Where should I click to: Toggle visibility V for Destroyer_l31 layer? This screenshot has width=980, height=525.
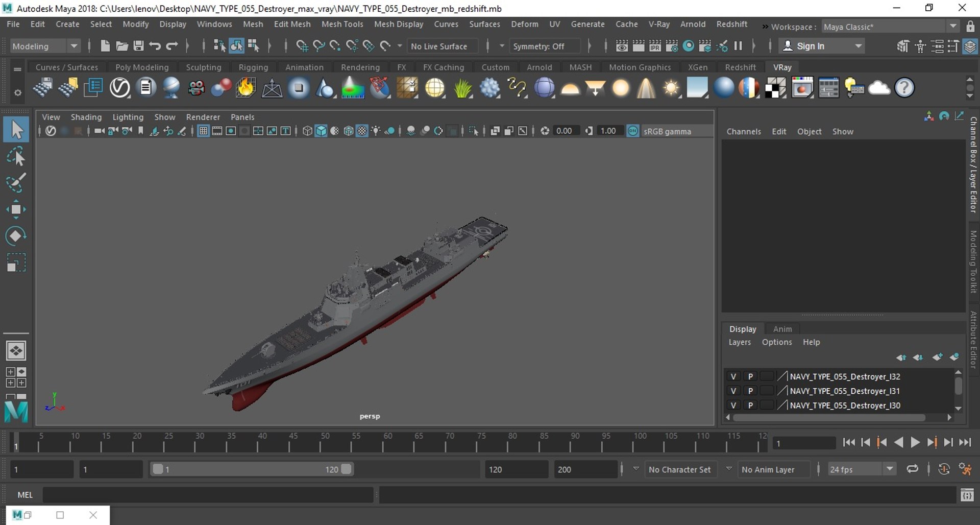[x=733, y=391]
